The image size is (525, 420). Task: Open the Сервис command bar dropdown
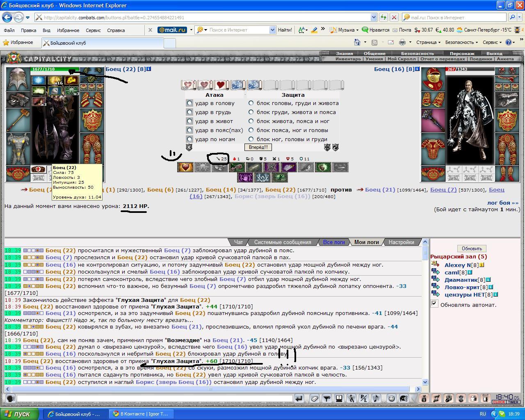click(x=492, y=42)
